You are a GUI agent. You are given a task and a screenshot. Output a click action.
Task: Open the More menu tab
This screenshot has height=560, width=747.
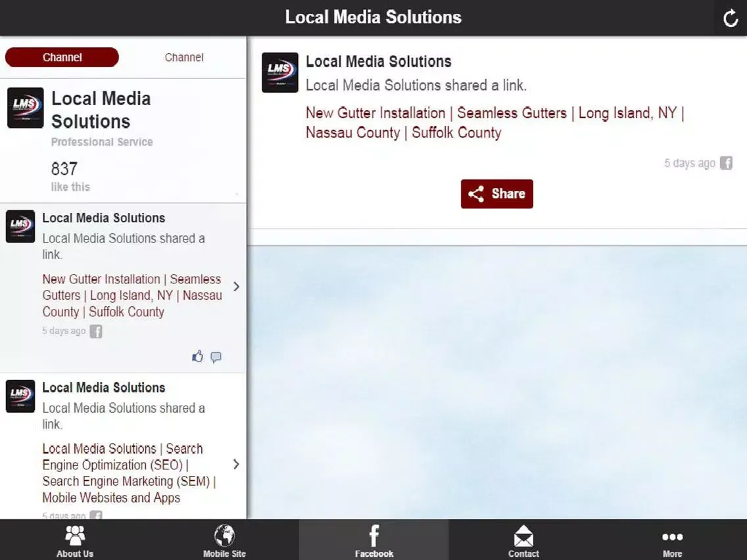point(672,540)
